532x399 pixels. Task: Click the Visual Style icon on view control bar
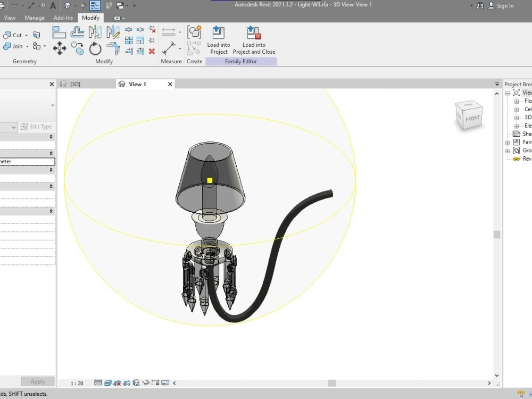[107, 383]
